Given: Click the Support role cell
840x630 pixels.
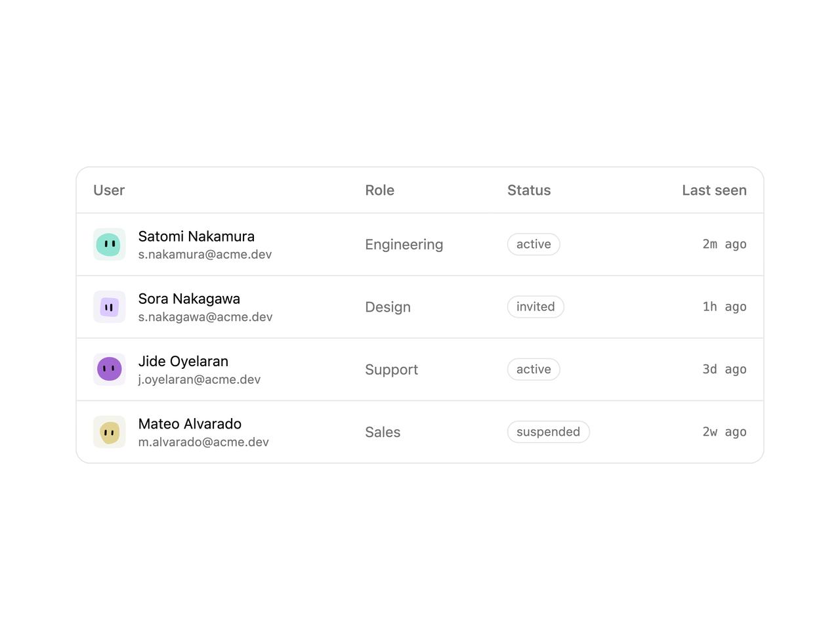Looking at the screenshot, I should click(392, 369).
